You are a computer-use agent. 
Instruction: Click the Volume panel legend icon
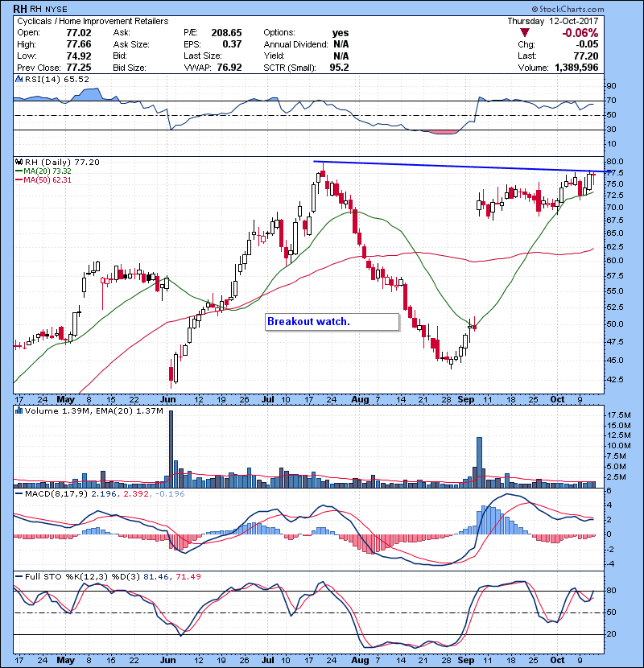pos(19,411)
